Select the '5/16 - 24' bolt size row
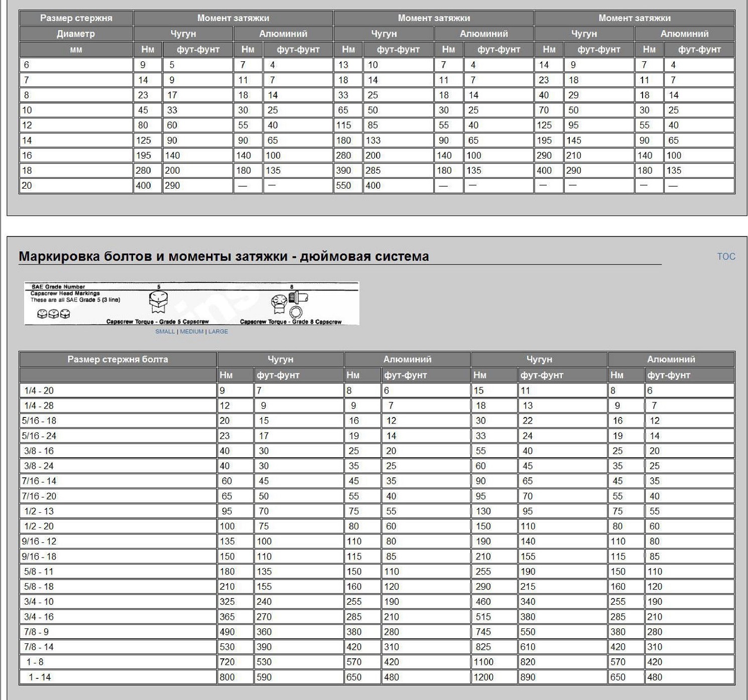The image size is (748, 700). [377, 436]
